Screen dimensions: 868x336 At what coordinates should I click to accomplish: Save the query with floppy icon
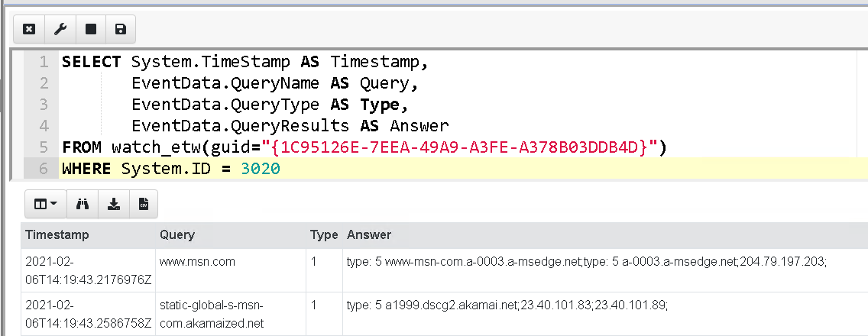click(x=120, y=30)
